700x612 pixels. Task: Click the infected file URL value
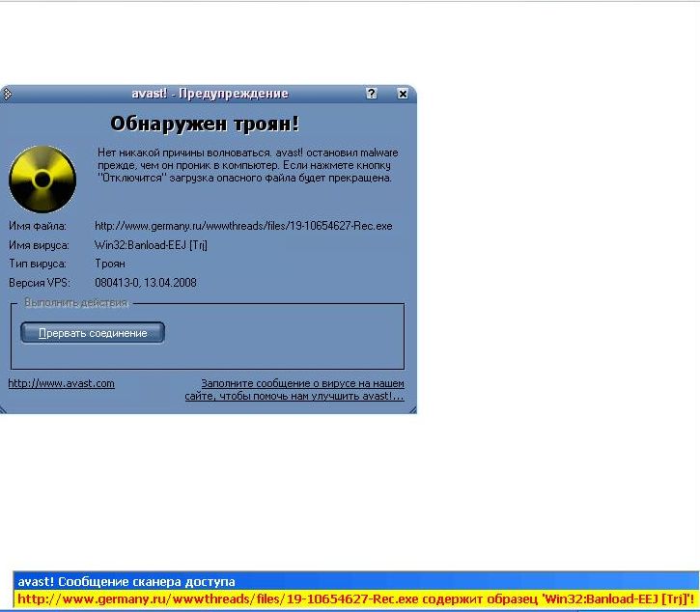coord(243,226)
